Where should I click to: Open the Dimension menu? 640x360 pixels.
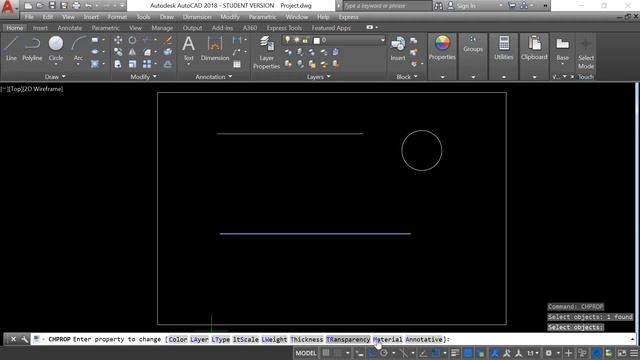197,17
